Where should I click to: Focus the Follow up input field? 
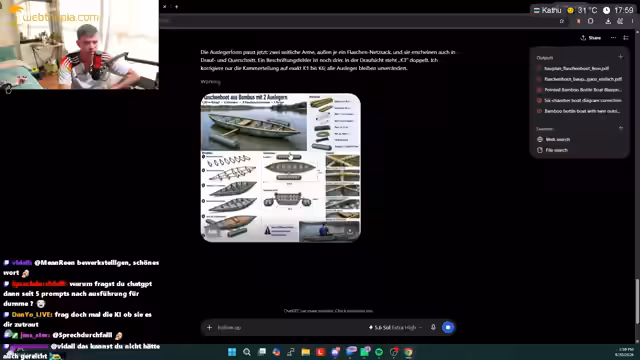coord(290,327)
